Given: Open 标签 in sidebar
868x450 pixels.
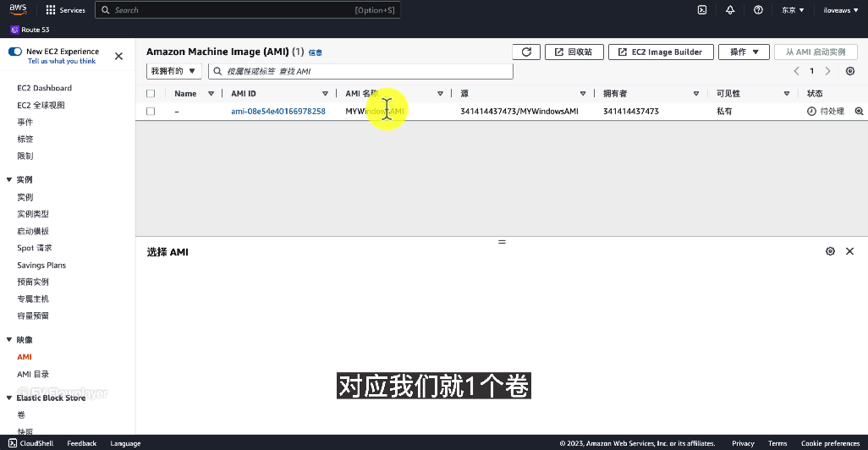Looking at the screenshot, I should click(25, 139).
